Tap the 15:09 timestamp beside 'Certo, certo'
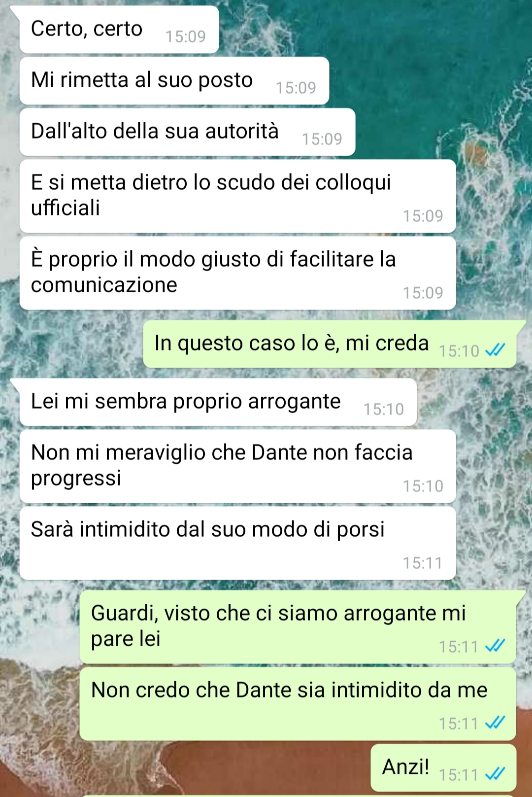This screenshot has width=532, height=797. [186, 36]
